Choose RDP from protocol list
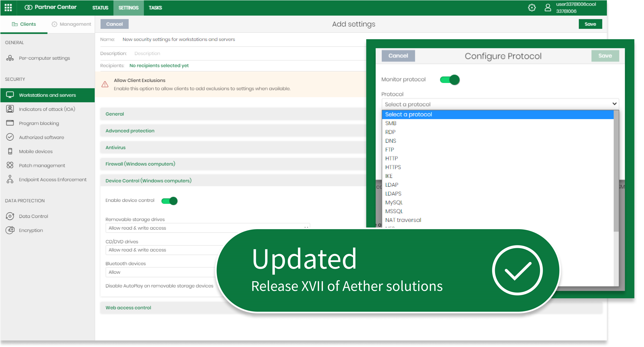This screenshot has height=347, width=644. pos(497,132)
